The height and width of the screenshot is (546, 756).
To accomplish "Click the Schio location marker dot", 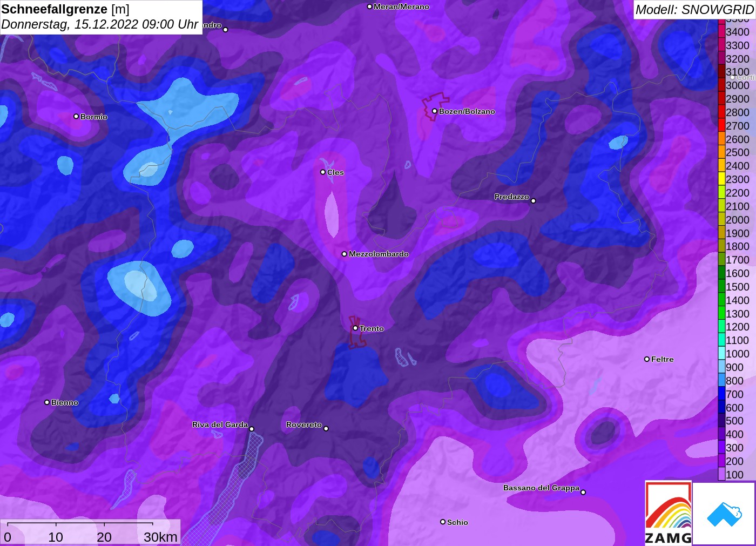I will (x=443, y=522).
